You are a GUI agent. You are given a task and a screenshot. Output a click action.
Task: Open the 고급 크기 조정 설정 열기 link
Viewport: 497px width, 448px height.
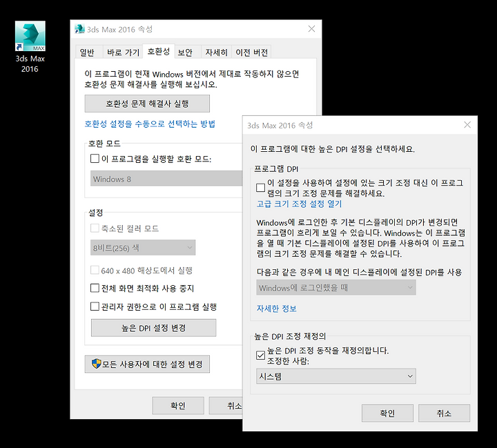coord(299,204)
